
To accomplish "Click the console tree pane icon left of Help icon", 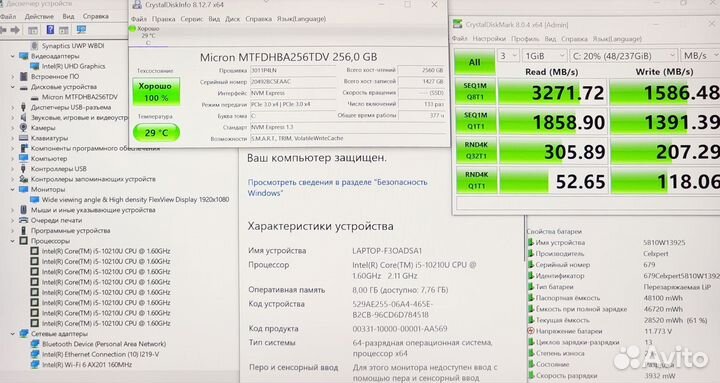I will click(33, 30).
